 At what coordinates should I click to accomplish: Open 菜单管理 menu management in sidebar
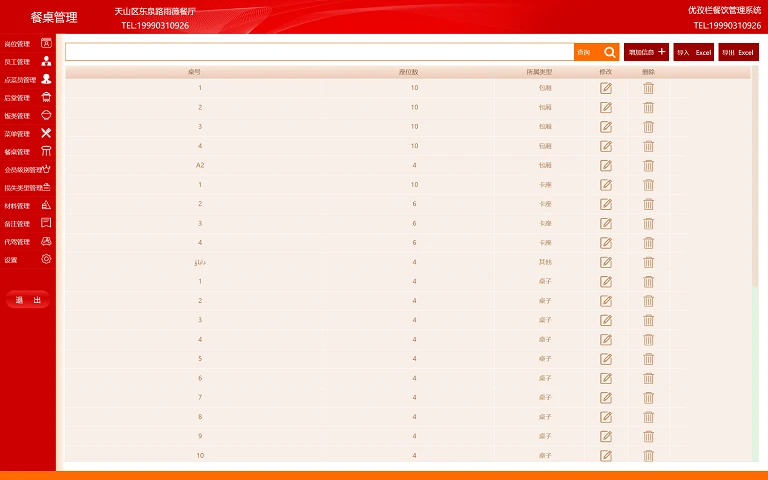point(27,134)
